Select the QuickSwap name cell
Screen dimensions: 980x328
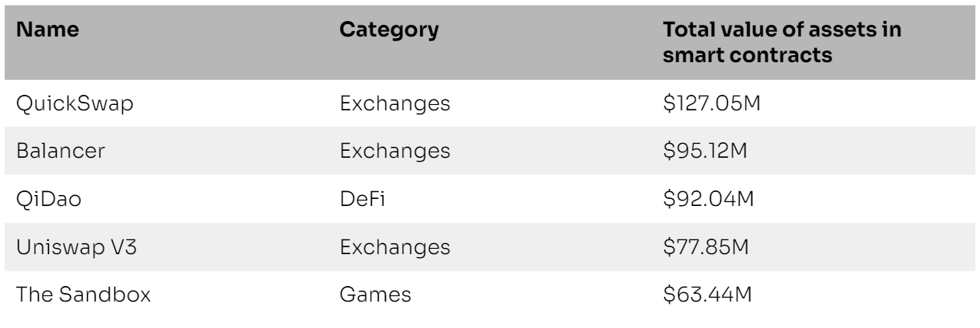click(73, 103)
